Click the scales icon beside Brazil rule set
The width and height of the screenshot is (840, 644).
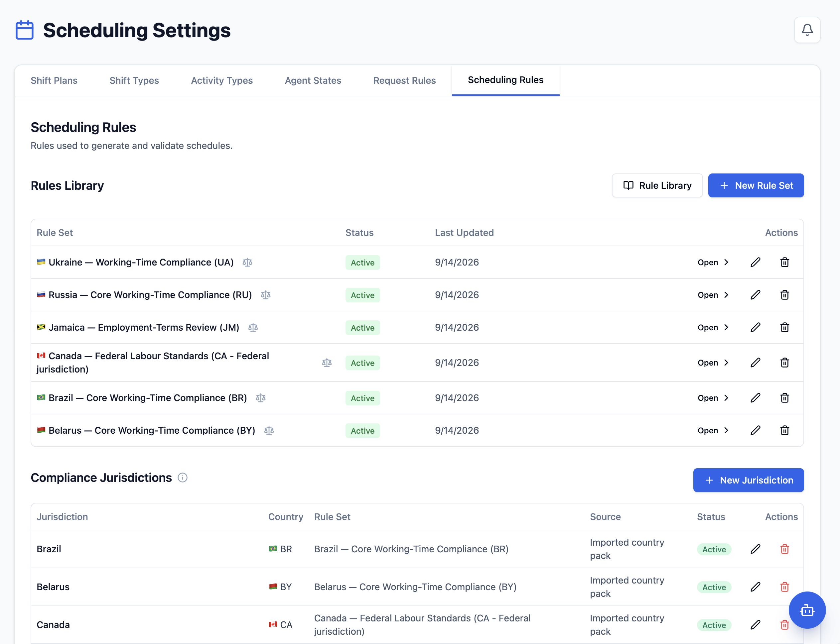[x=260, y=398]
